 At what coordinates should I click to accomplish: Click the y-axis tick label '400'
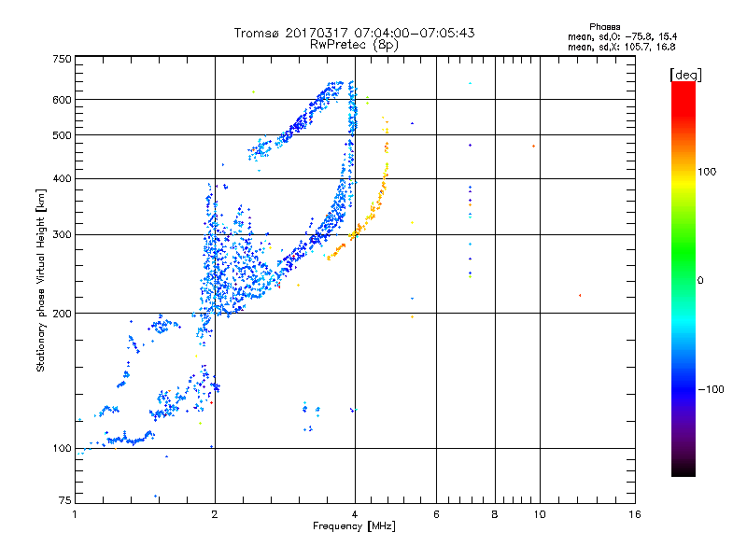point(62,178)
